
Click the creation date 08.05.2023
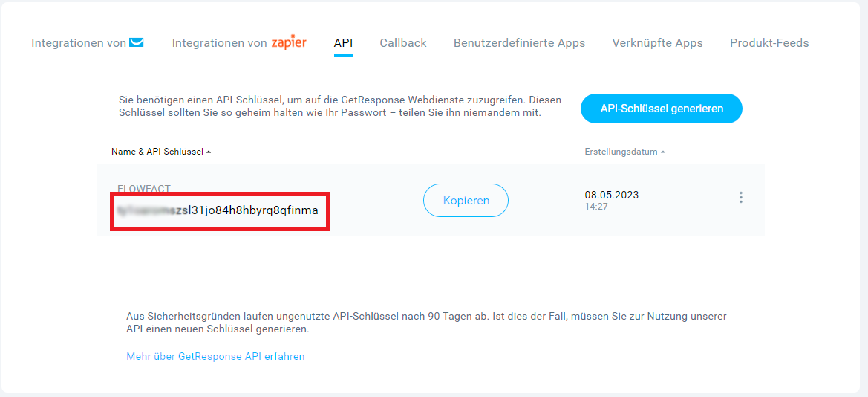coord(612,195)
